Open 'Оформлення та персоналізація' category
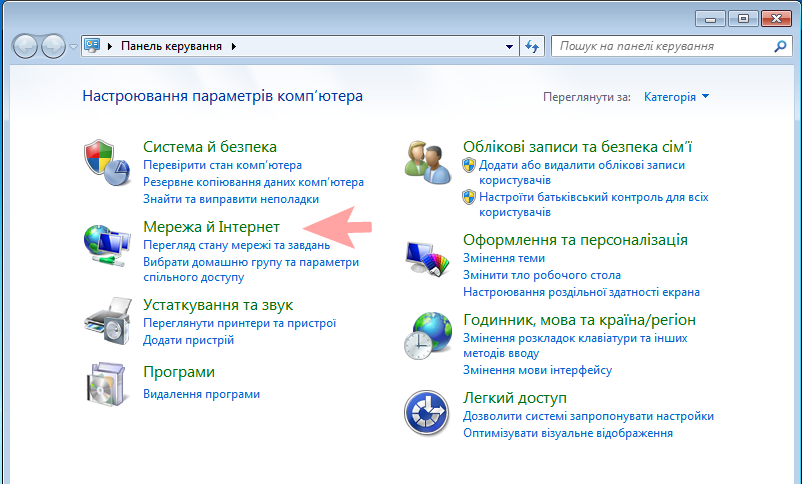 point(575,239)
